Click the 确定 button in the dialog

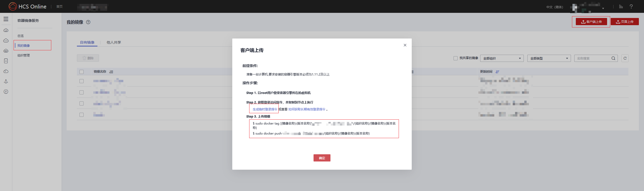322,158
